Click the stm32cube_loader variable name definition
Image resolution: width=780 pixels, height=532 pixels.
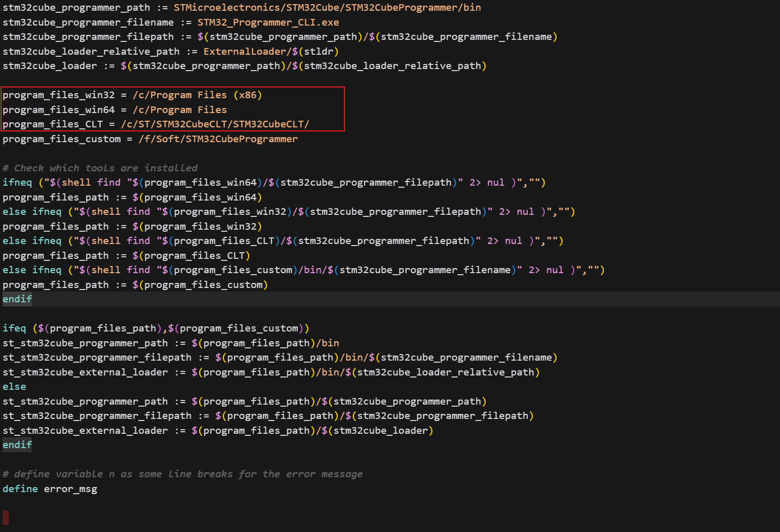click(x=50, y=66)
